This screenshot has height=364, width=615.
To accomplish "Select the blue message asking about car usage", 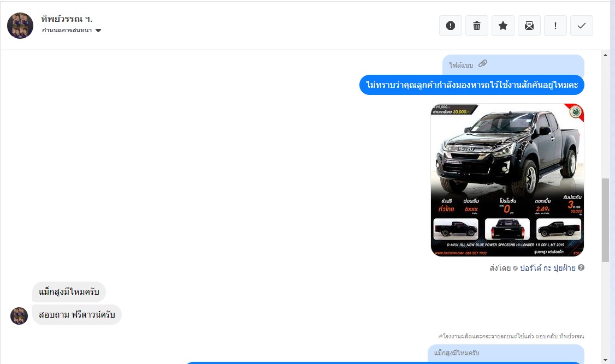I will (x=472, y=85).
